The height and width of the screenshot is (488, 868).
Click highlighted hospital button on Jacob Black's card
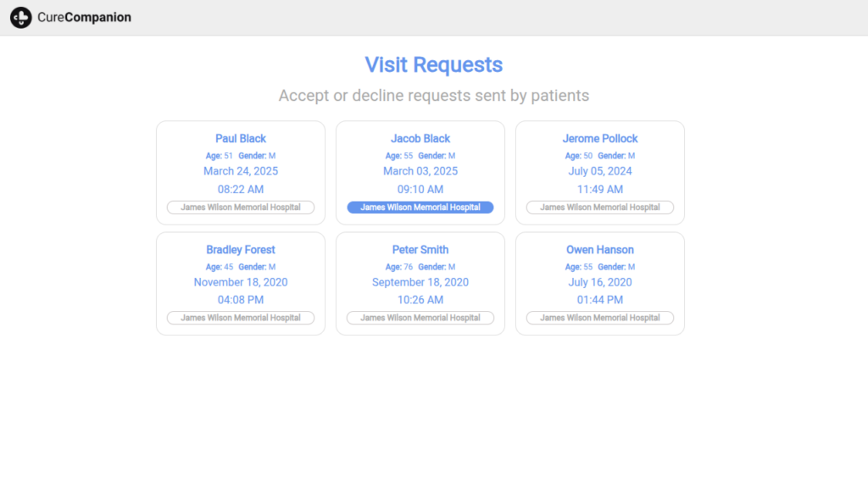pos(420,208)
